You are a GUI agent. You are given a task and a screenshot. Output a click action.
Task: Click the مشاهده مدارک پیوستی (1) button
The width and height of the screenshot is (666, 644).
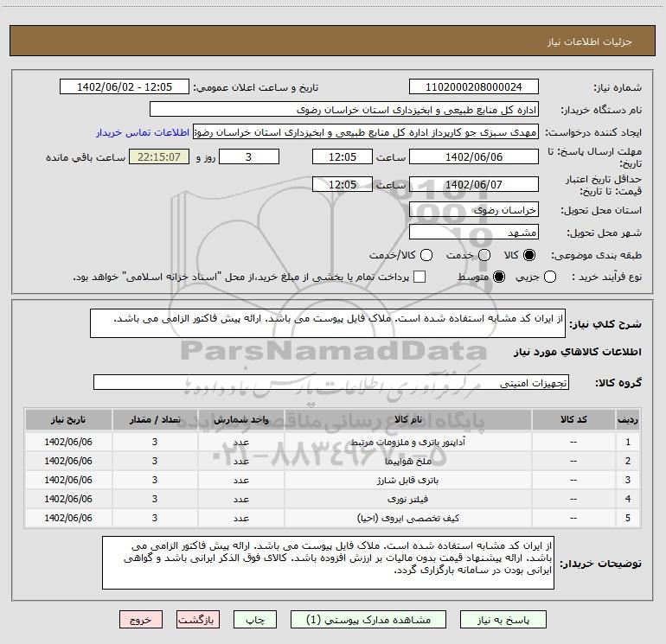[x=368, y=620]
